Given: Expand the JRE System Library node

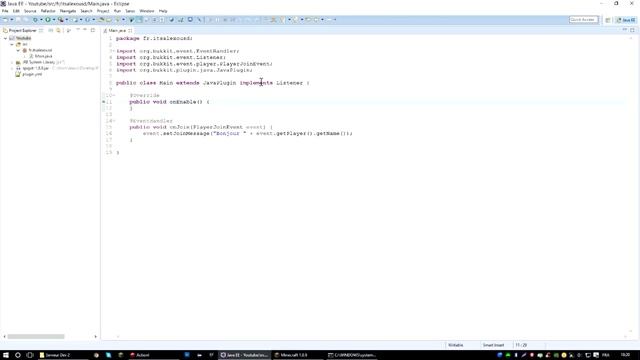Looking at the screenshot, I should point(12,62).
